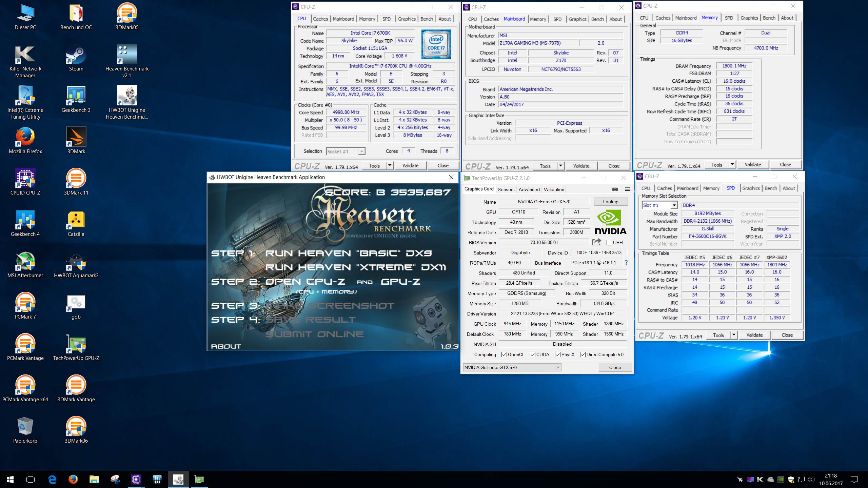Click Open CPU-Z link in Heaven app
Screen dimensions: 868x488
[x=305, y=282]
